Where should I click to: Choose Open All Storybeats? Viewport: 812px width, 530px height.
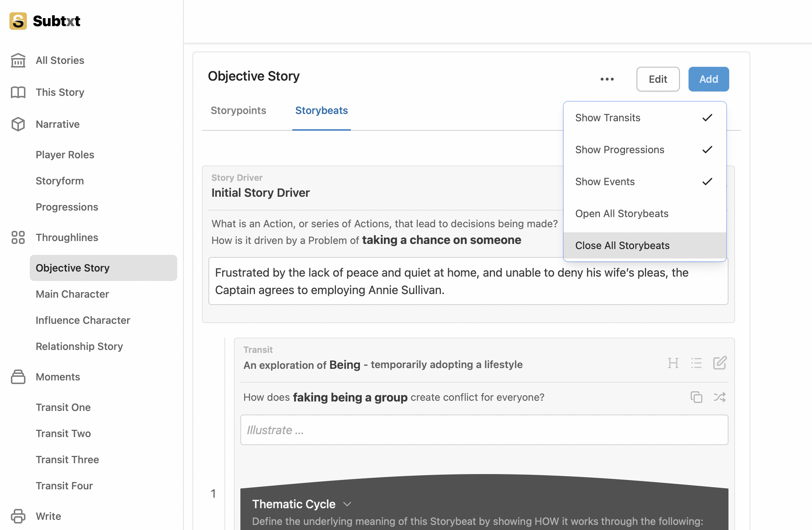tap(645, 213)
